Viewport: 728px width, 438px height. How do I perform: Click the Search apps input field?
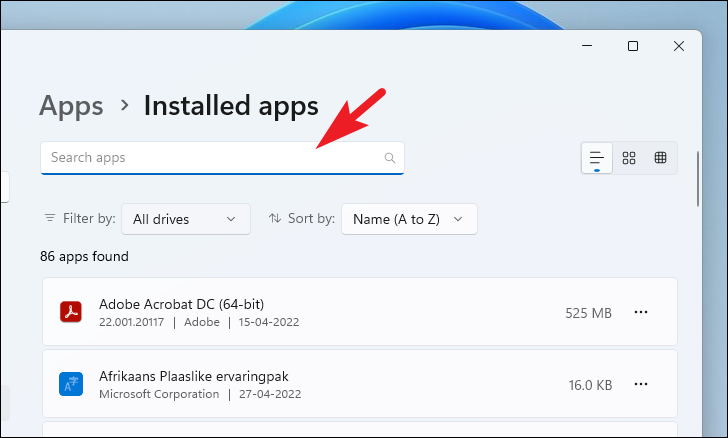pyautogui.click(x=222, y=158)
